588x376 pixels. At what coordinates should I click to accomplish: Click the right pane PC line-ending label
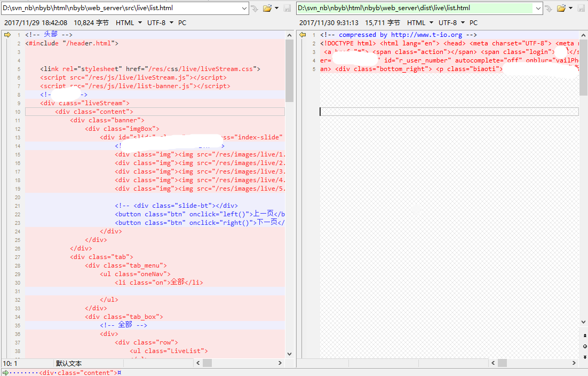(474, 23)
